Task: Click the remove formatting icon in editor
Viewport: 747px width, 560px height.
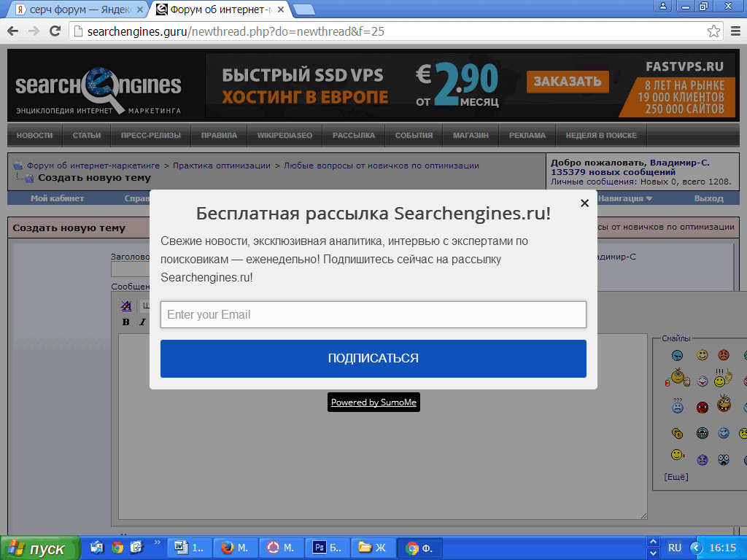Action: pos(125,306)
